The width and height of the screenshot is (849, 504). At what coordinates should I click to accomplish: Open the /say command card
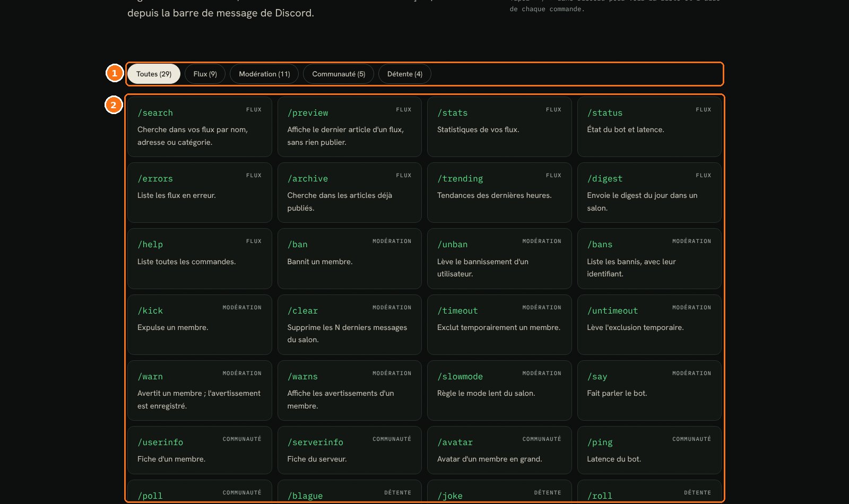[649, 390]
